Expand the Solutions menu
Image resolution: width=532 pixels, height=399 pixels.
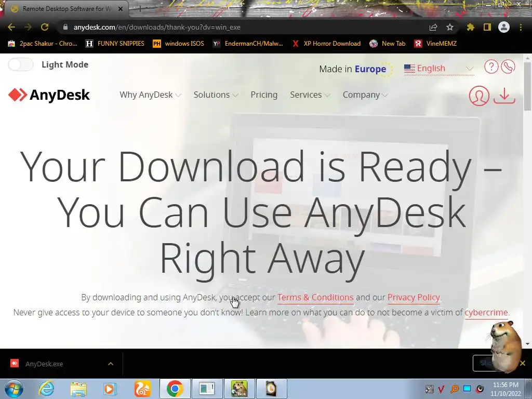coord(216,95)
